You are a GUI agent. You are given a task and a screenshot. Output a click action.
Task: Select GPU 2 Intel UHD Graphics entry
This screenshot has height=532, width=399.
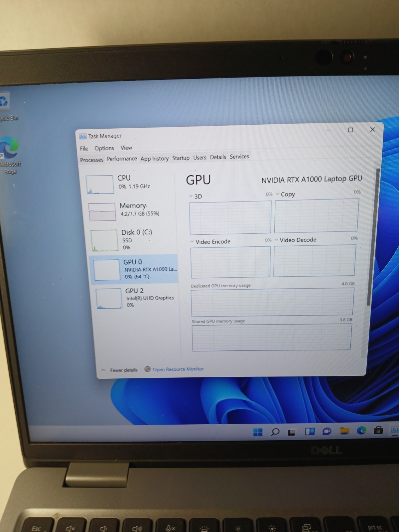point(136,298)
